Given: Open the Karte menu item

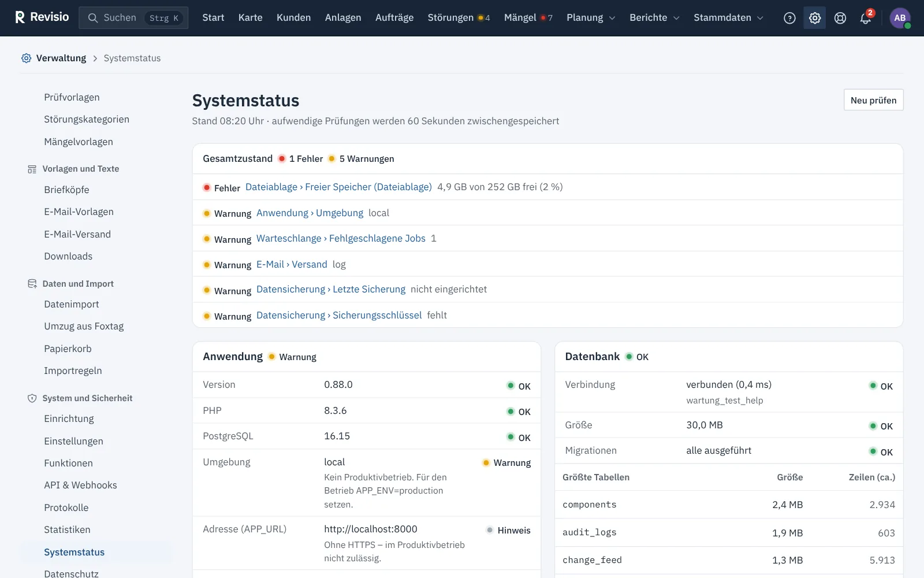Looking at the screenshot, I should [x=250, y=18].
